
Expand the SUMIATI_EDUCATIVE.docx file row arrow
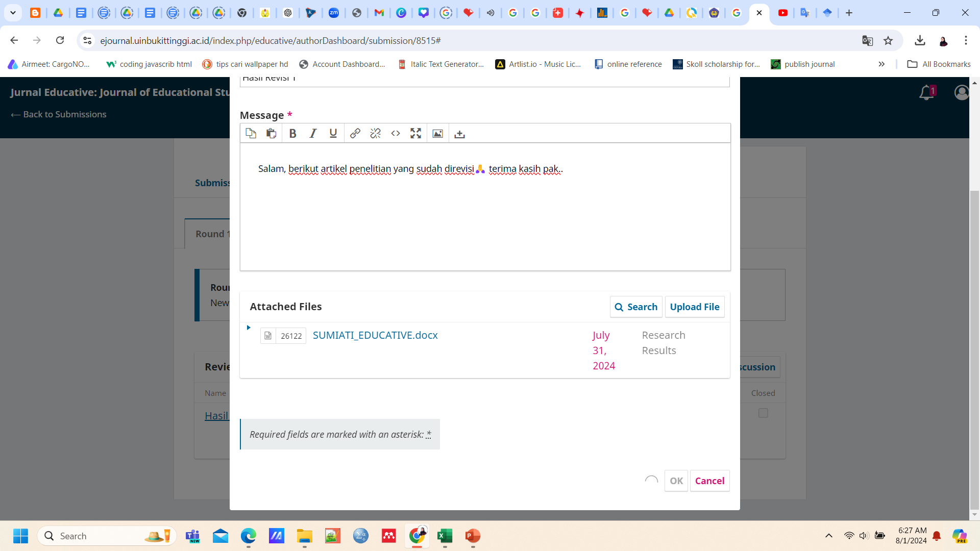coord(249,328)
